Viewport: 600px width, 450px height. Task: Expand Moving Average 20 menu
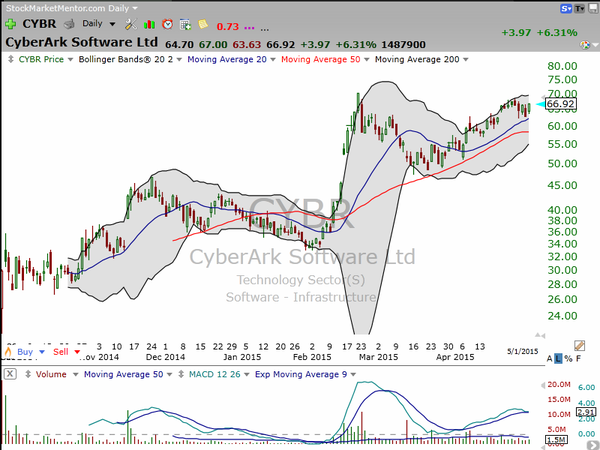pos(273,60)
